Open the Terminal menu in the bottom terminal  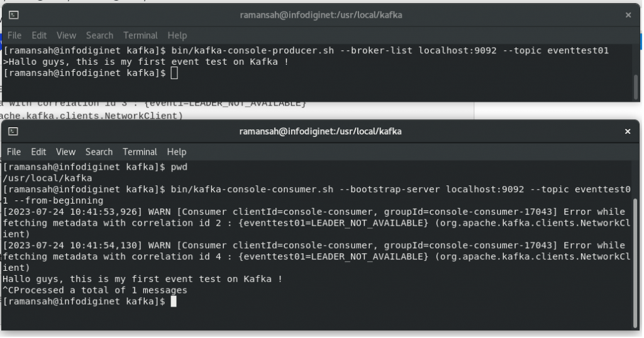pyautogui.click(x=140, y=152)
